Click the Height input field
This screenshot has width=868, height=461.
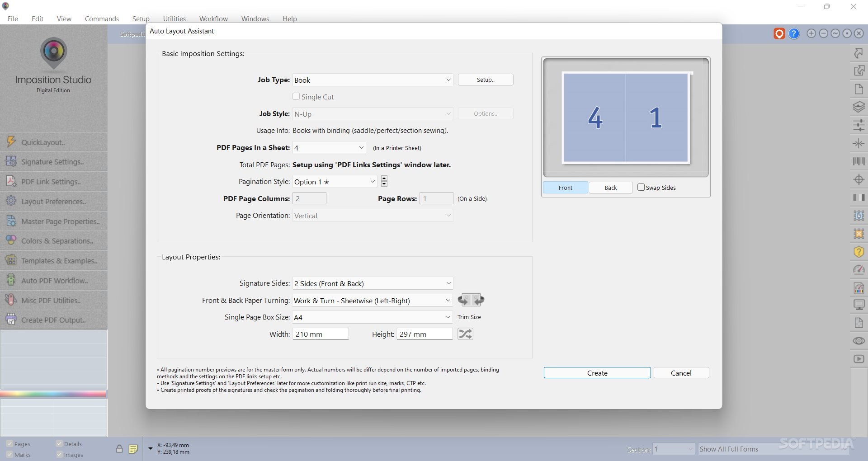click(x=425, y=334)
